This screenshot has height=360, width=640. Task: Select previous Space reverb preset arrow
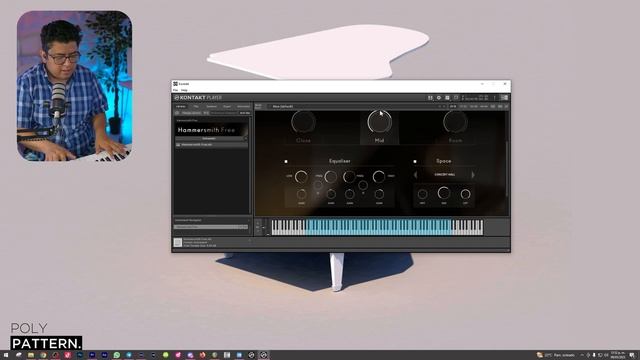(x=416, y=175)
